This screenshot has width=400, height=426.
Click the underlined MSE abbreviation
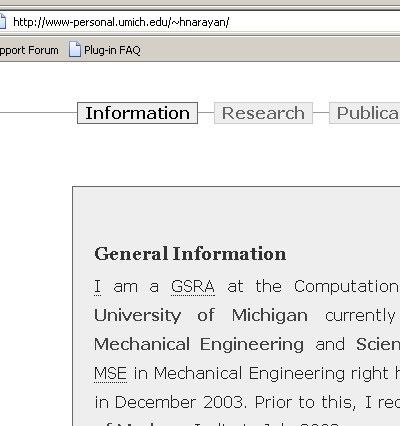tap(110, 373)
